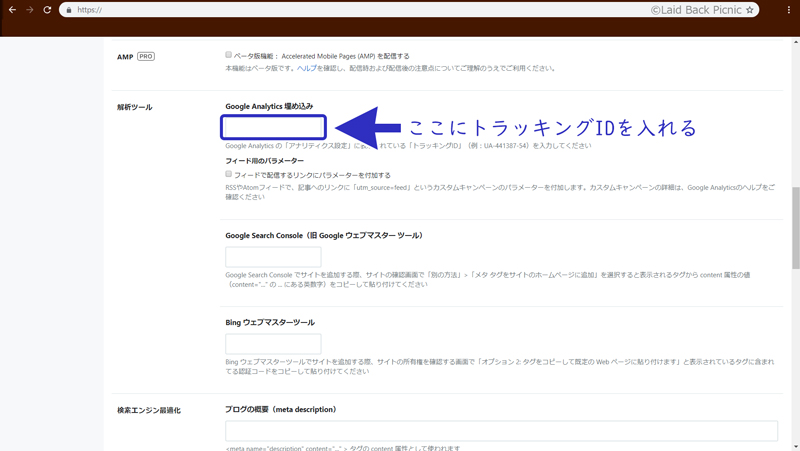Click the ブログの概要 meta description field
Viewport: 800px width, 451px height.
pos(502,431)
